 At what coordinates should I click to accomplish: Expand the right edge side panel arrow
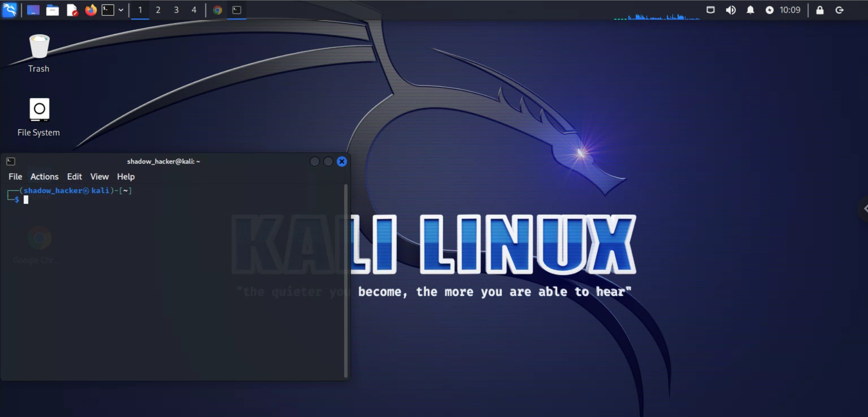tap(863, 208)
